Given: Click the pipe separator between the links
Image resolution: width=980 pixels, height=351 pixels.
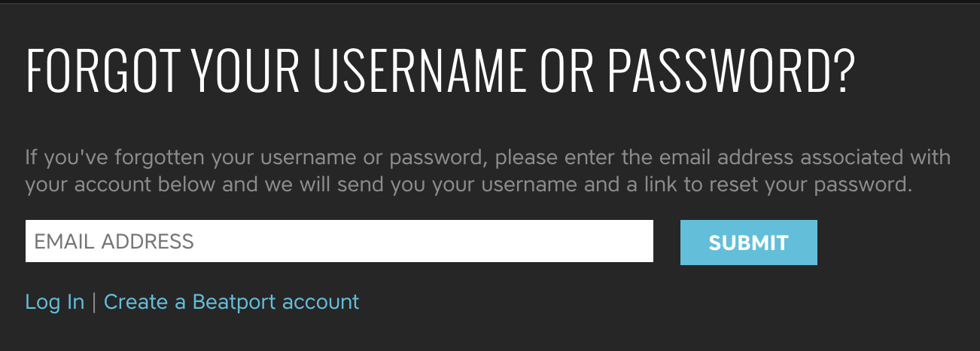Looking at the screenshot, I should coord(94,302).
